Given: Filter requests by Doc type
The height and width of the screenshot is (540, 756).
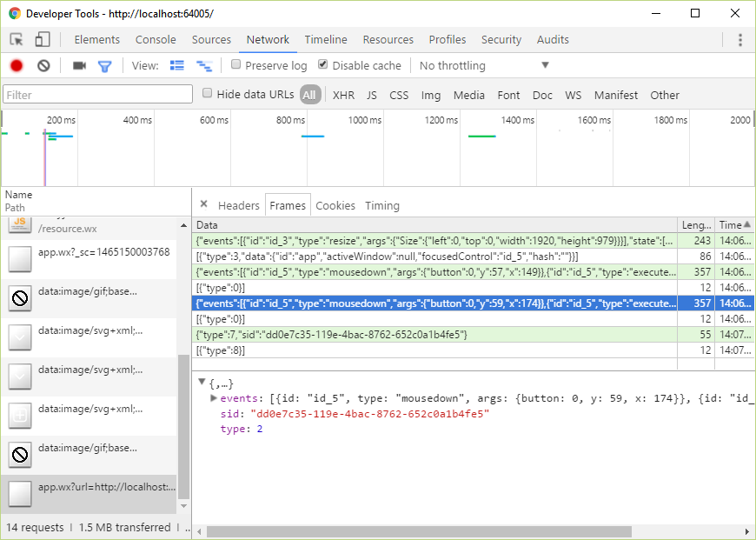Looking at the screenshot, I should tap(542, 95).
